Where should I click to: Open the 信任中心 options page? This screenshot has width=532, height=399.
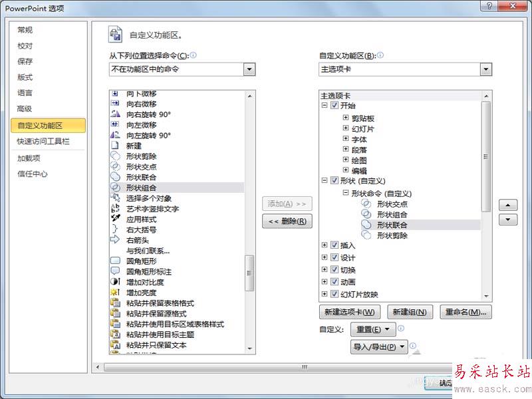pyautogui.click(x=32, y=174)
